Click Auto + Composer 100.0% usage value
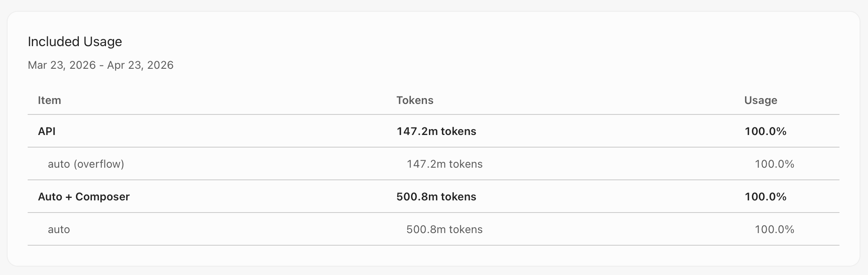The image size is (868, 275). (x=765, y=197)
